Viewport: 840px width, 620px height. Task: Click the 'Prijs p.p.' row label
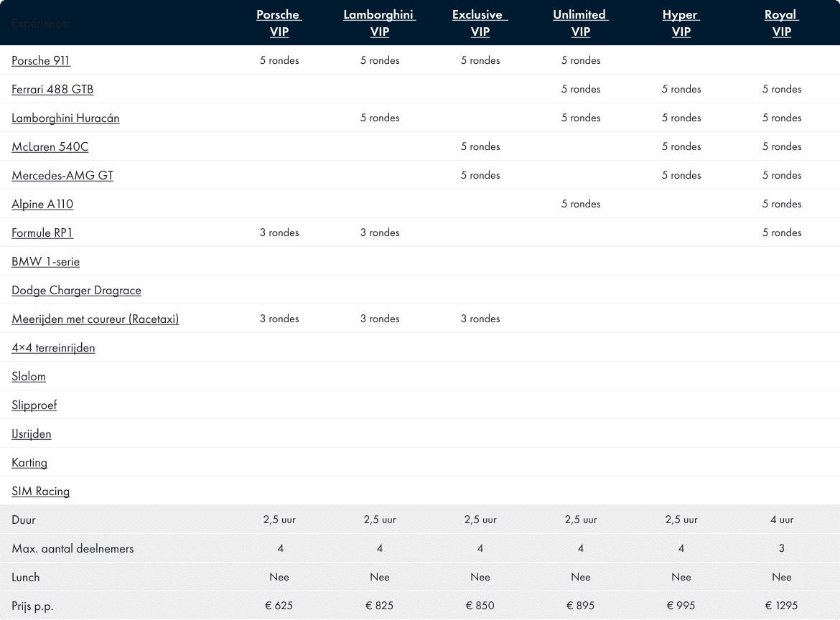point(33,606)
